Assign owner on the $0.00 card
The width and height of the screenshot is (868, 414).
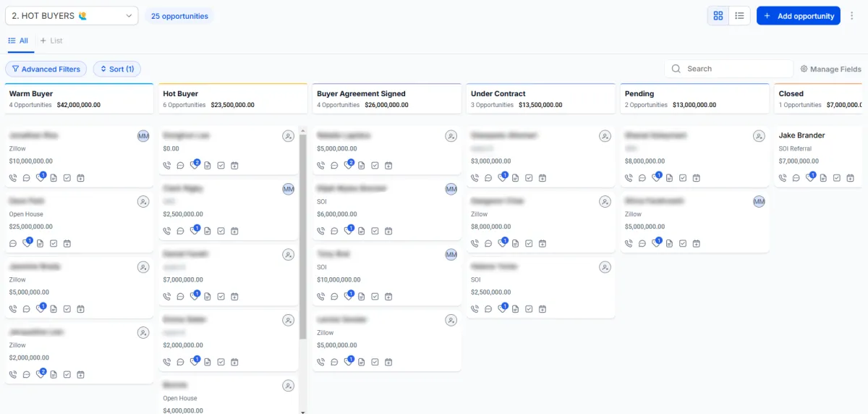point(289,136)
